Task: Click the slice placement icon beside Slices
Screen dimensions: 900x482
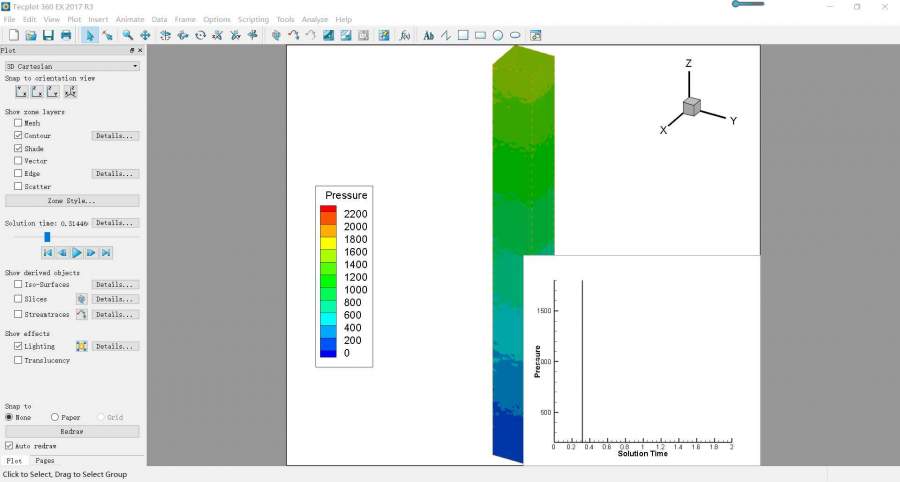Action: pos(82,299)
